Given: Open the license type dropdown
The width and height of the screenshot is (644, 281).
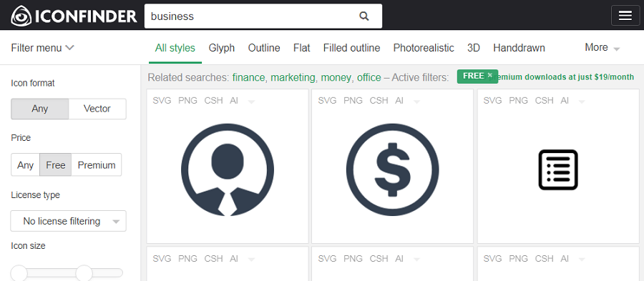Looking at the screenshot, I should coord(69,221).
